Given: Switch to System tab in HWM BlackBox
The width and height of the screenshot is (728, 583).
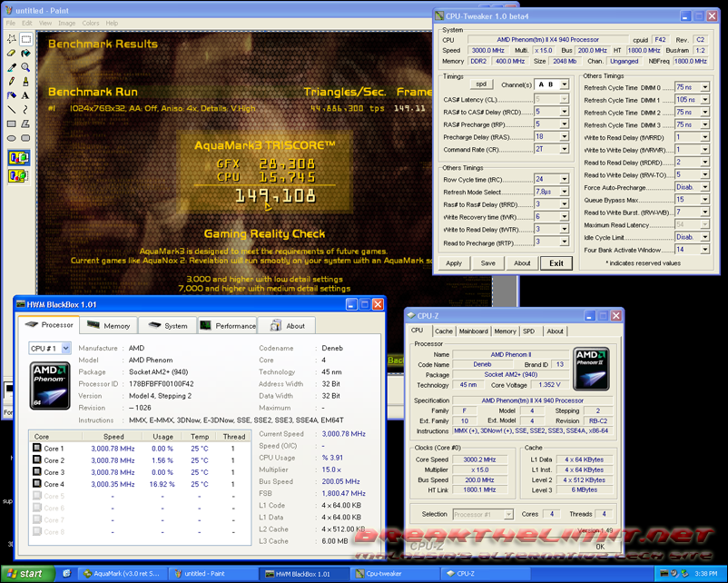Looking at the screenshot, I should pyautogui.click(x=168, y=326).
